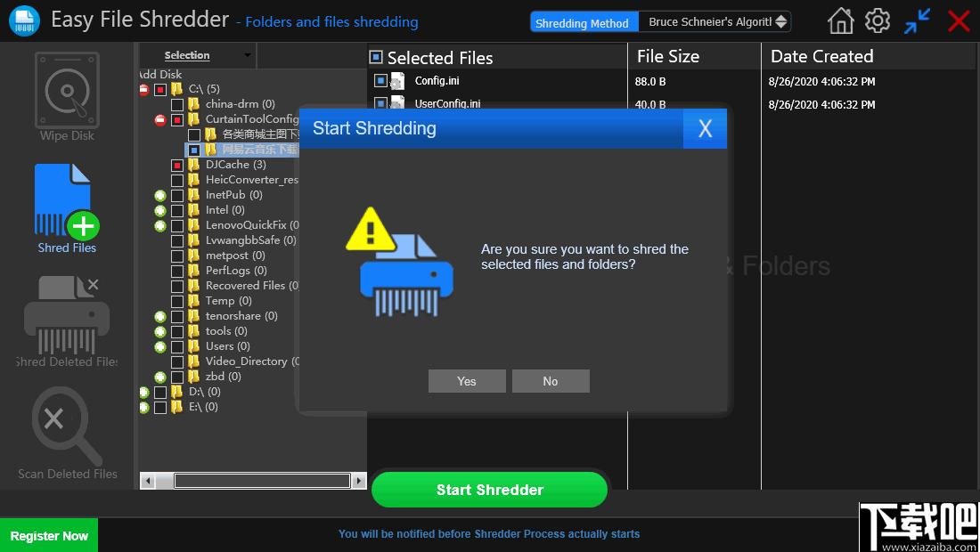Viewport: 980px width, 552px height.
Task: Click the Register Now button
Action: pos(49,536)
